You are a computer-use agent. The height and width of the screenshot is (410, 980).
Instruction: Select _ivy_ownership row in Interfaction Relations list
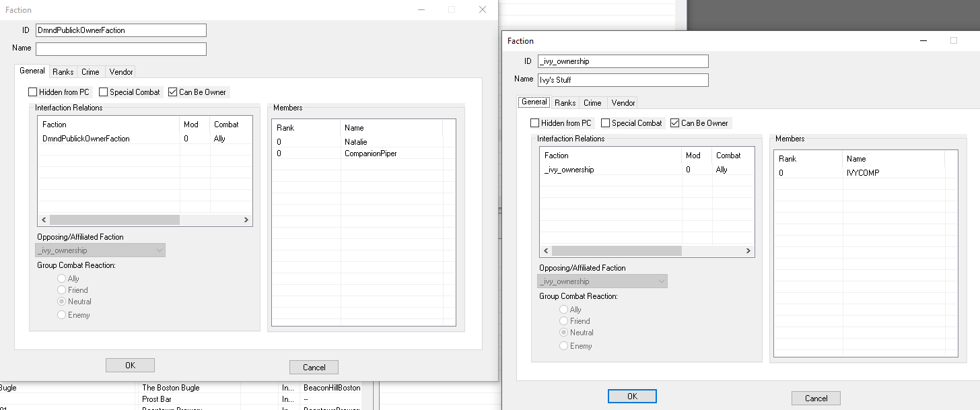point(647,170)
